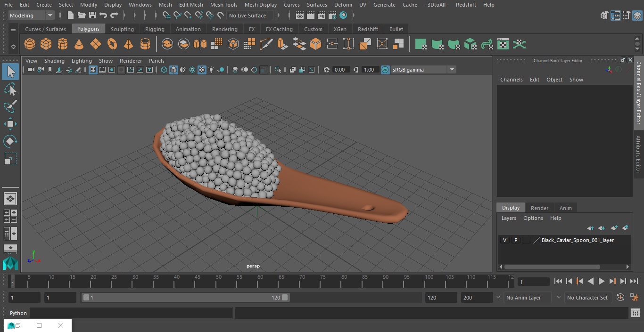Open the Mesh Tools menu
Viewport: 644px width, 332px height.
coord(223,5)
